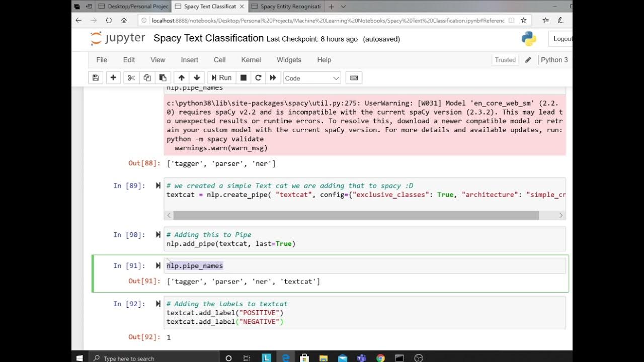Click the textcat.add_label("NEGATIVE") line
The height and width of the screenshot is (362, 644).
point(225,322)
